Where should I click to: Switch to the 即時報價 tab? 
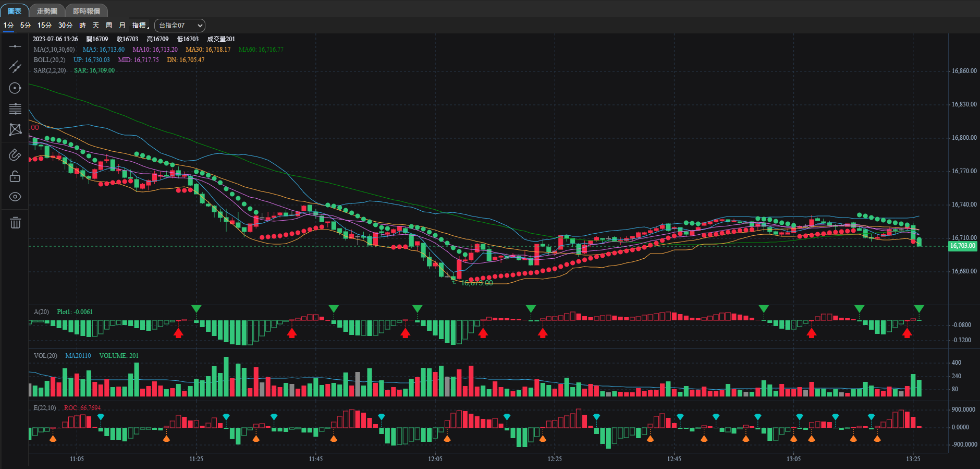87,11
